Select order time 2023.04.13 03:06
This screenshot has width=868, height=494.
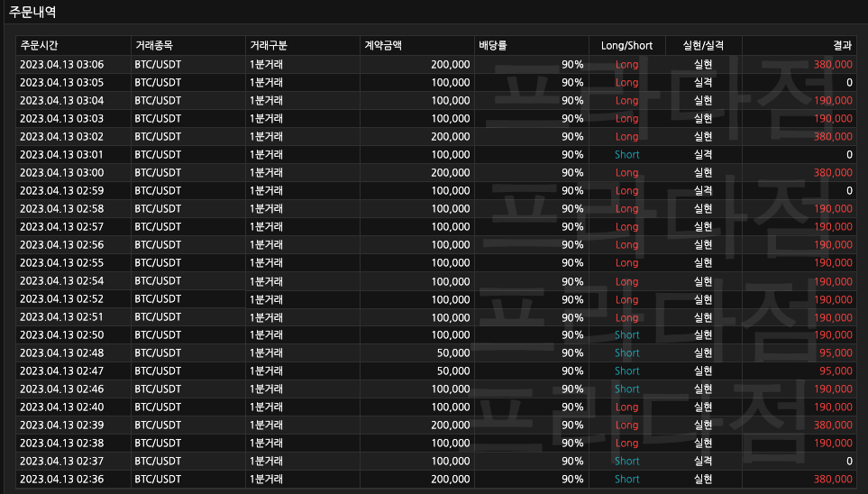point(62,64)
